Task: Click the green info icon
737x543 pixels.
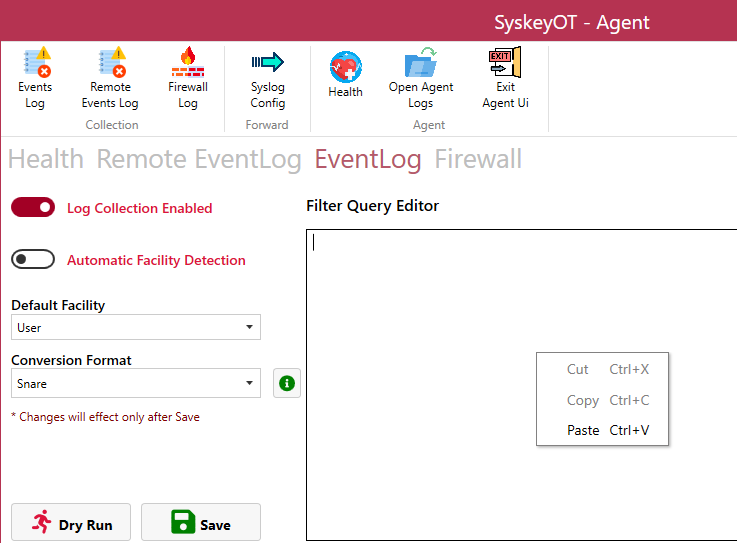Action: (x=287, y=383)
